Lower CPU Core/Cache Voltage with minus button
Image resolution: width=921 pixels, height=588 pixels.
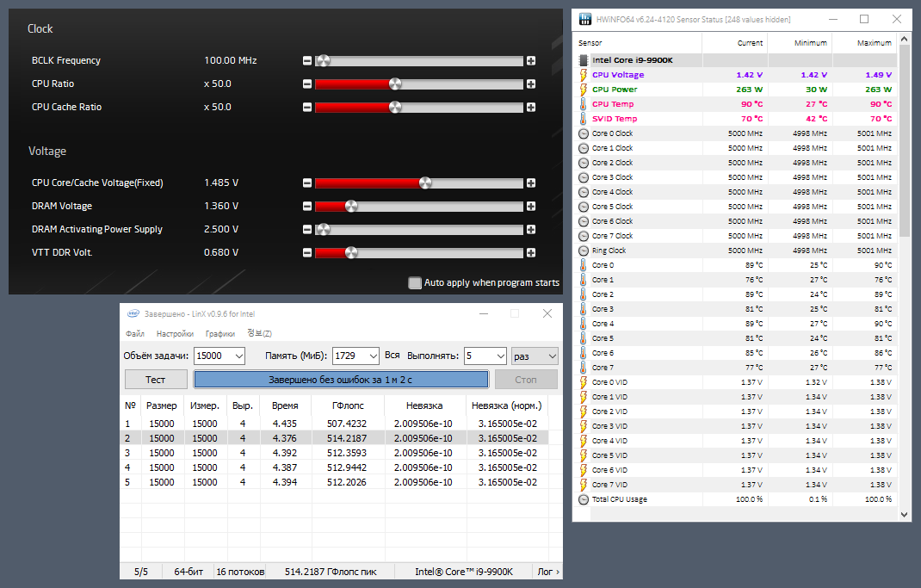[x=307, y=183]
